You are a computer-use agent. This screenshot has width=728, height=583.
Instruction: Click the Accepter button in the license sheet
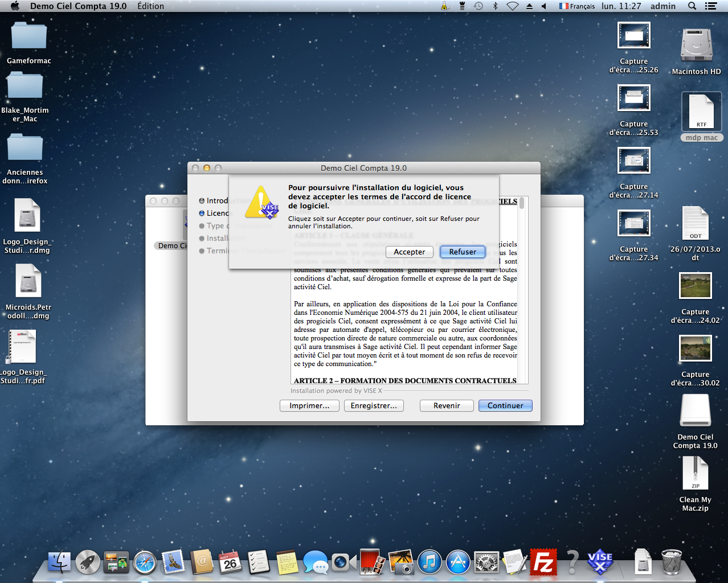click(x=409, y=252)
